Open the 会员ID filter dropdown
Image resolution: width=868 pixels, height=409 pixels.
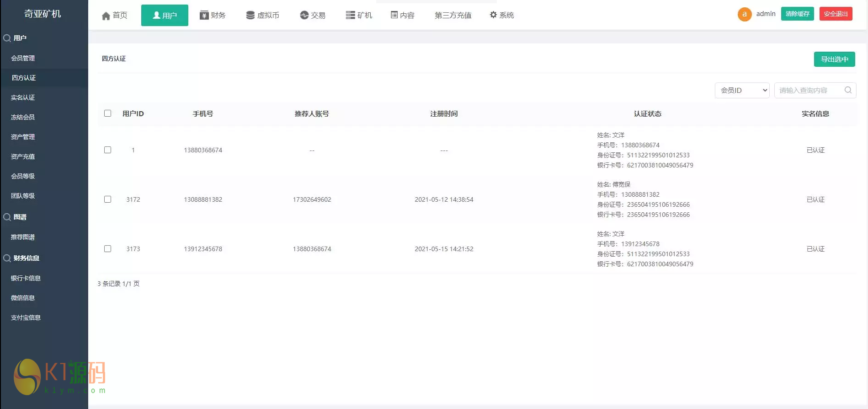click(742, 91)
